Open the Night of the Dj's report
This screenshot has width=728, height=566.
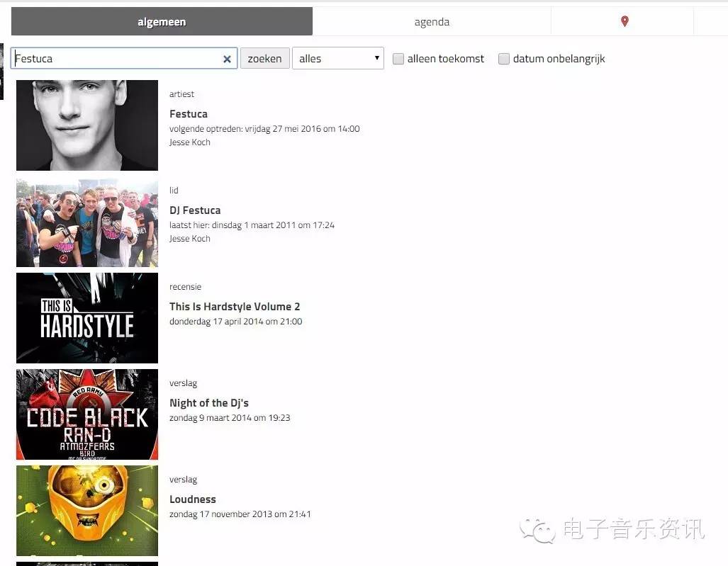coord(209,403)
